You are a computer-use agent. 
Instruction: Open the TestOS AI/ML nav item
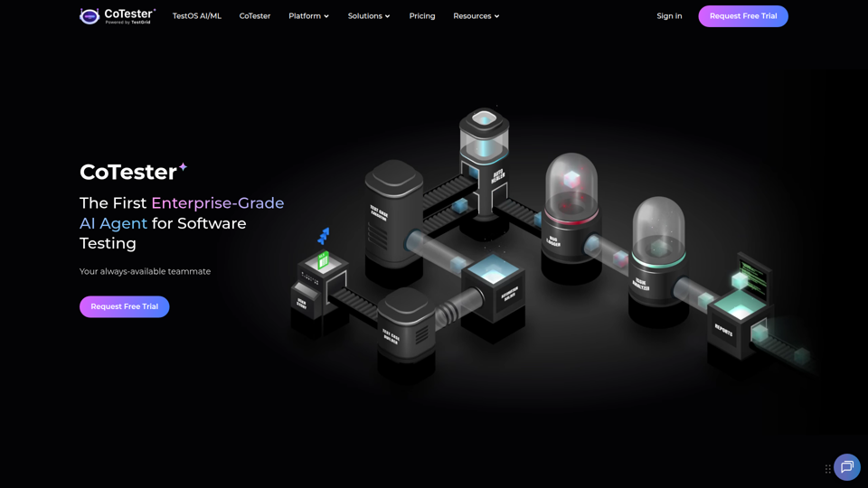[x=196, y=16]
